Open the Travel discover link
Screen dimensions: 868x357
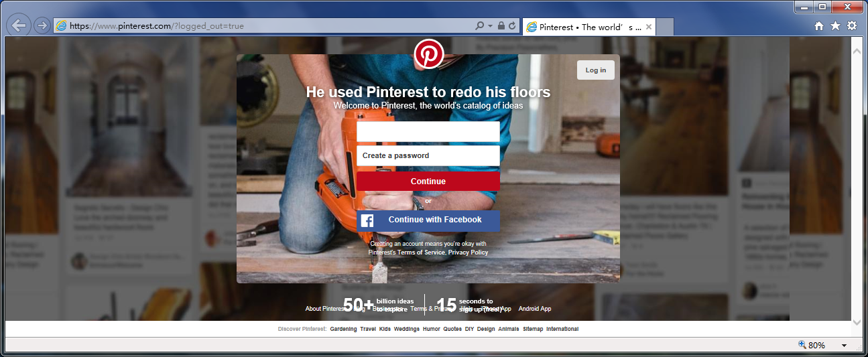[x=368, y=330]
